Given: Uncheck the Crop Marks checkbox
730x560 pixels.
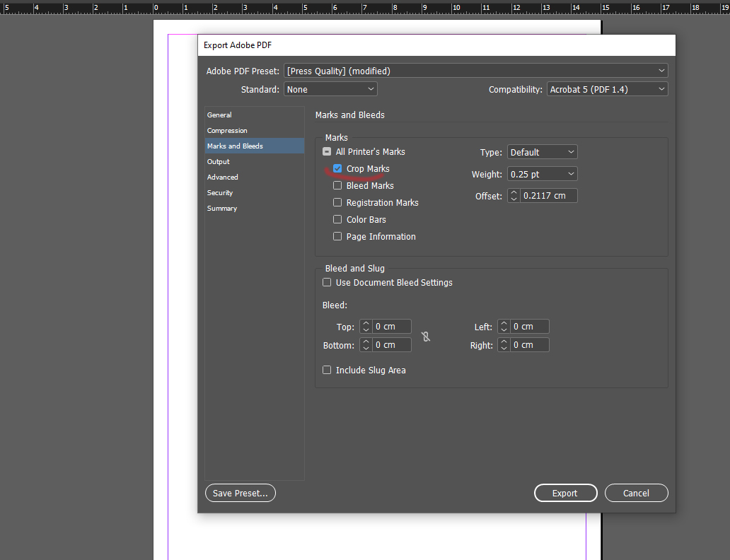Looking at the screenshot, I should point(337,169).
